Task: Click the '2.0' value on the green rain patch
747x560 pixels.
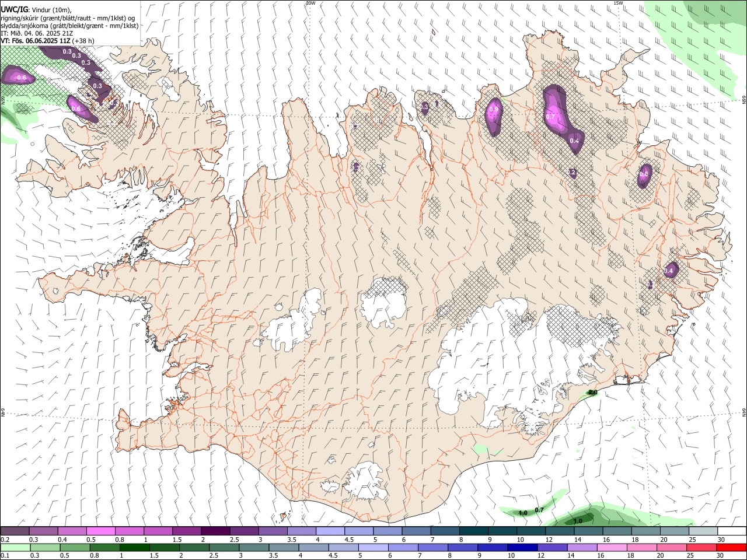Action: 592,393
